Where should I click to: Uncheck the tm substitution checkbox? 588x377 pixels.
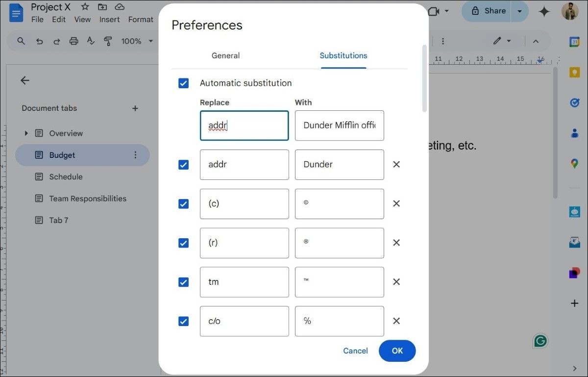click(183, 282)
